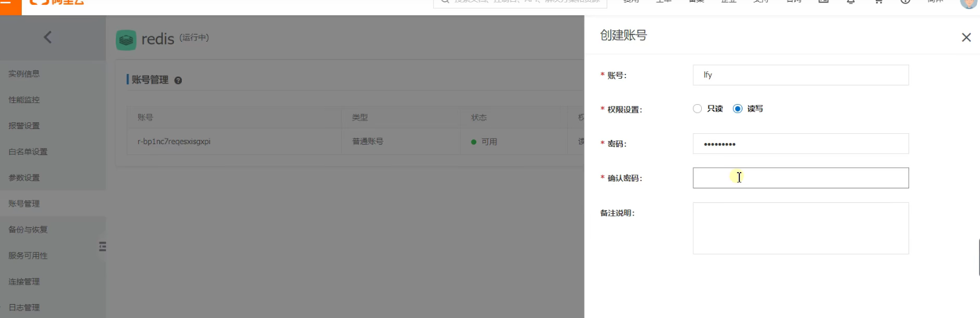Open 日志管理 in sidebar
This screenshot has height=318, width=980.
coord(24,308)
